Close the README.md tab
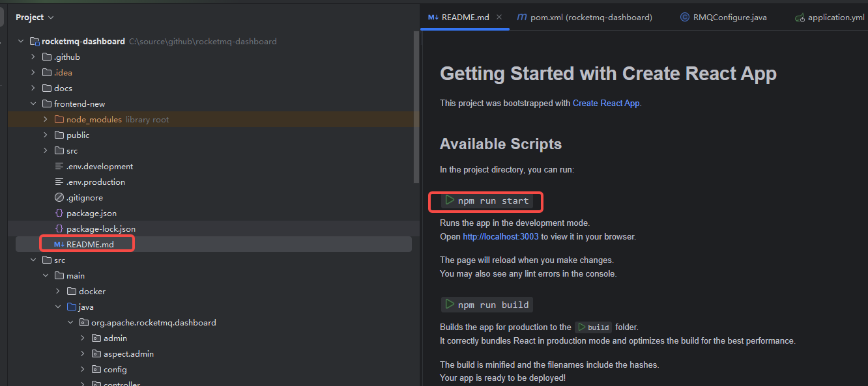 tap(499, 18)
